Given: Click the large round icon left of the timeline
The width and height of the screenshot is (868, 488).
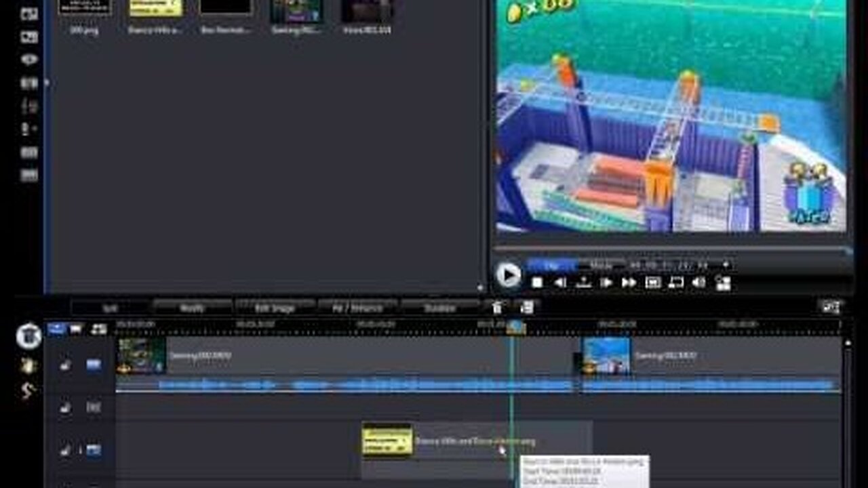Looking at the screenshot, I should [28, 335].
